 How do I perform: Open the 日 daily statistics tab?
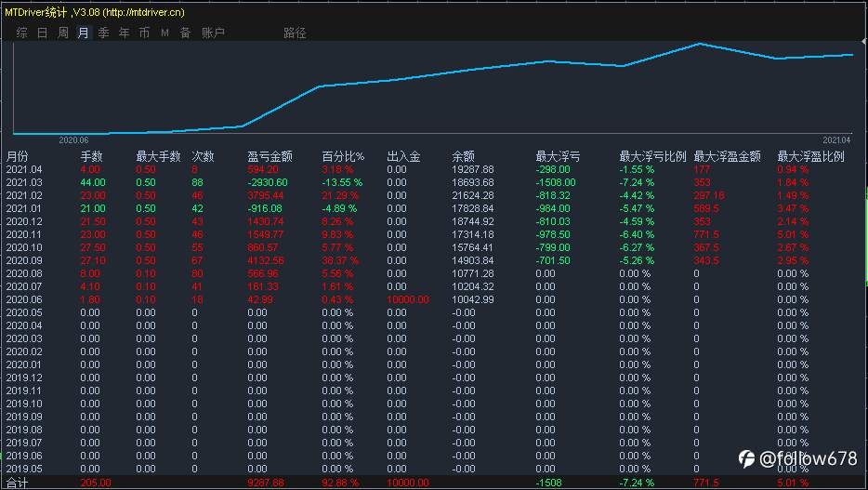(42, 33)
